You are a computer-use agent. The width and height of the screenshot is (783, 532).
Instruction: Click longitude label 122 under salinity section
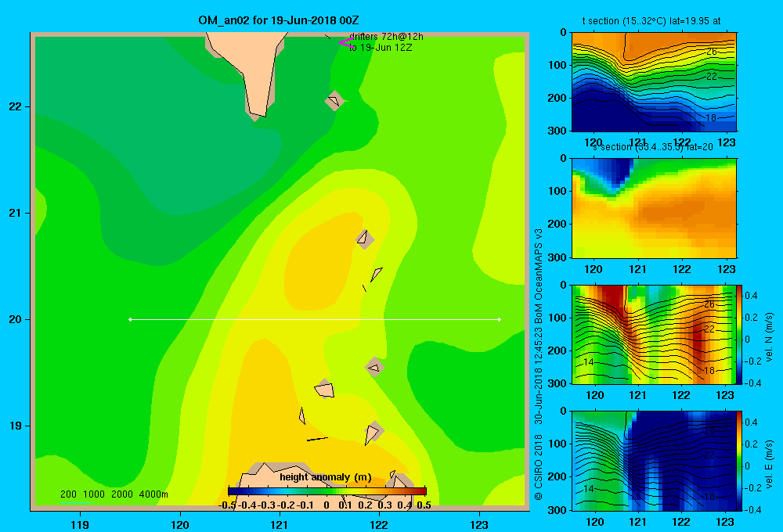[682, 269]
